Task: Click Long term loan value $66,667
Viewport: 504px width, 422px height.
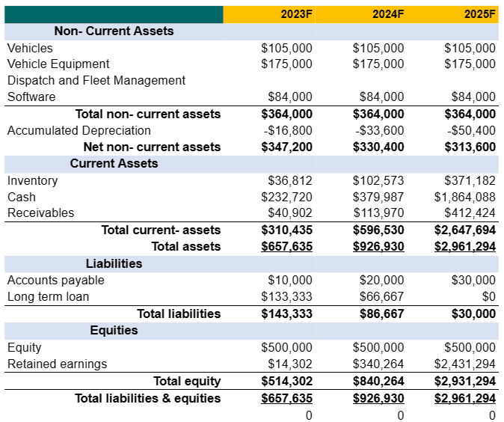Action: tap(381, 296)
